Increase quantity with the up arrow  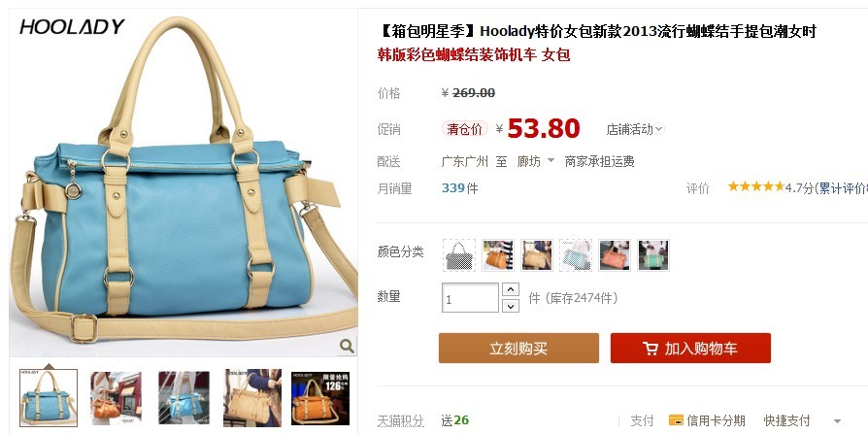(511, 289)
